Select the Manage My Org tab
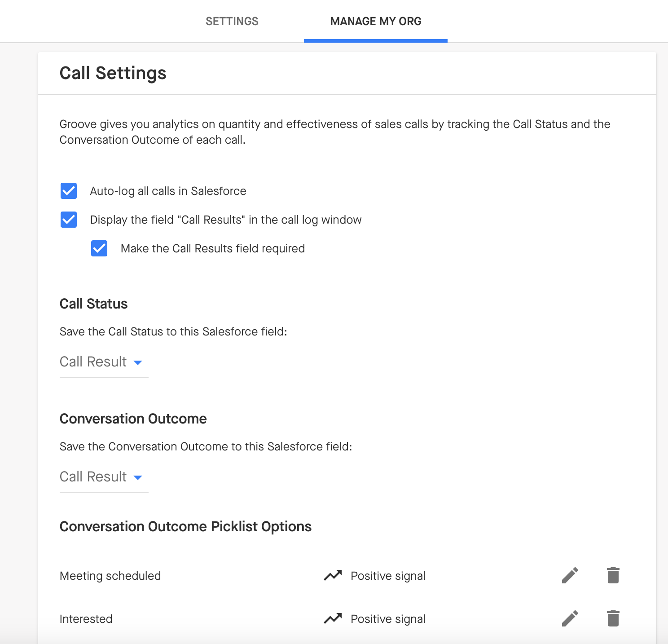 (375, 21)
